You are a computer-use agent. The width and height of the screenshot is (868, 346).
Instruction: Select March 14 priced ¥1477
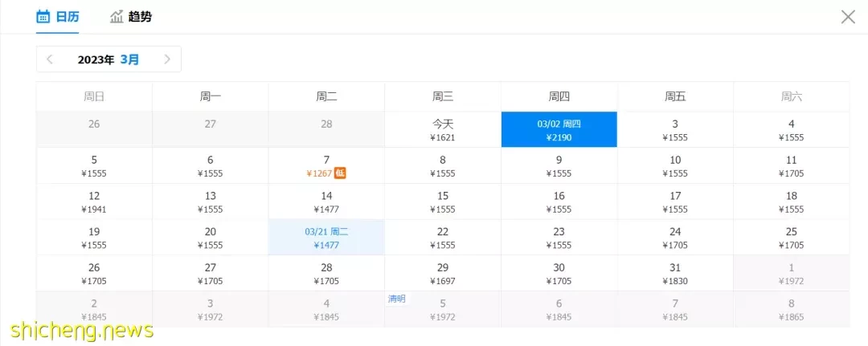click(x=326, y=201)
